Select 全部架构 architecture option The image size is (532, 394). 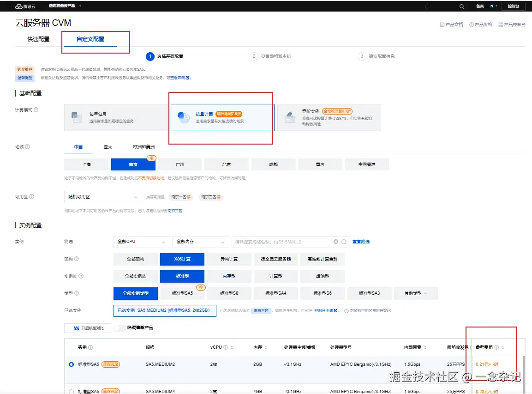[136, 259]
